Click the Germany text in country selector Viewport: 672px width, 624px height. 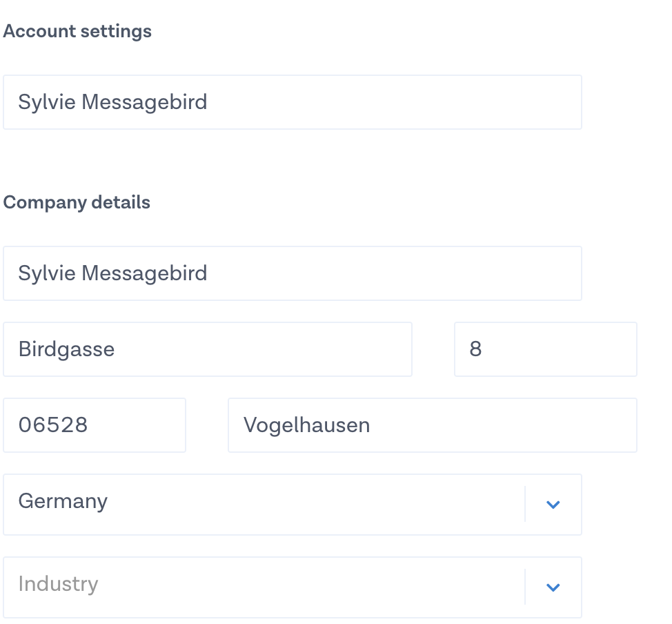[x=63, y=501]
